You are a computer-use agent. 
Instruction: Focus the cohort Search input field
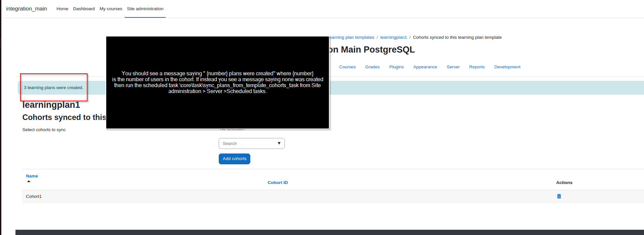[x=252, y=144]
